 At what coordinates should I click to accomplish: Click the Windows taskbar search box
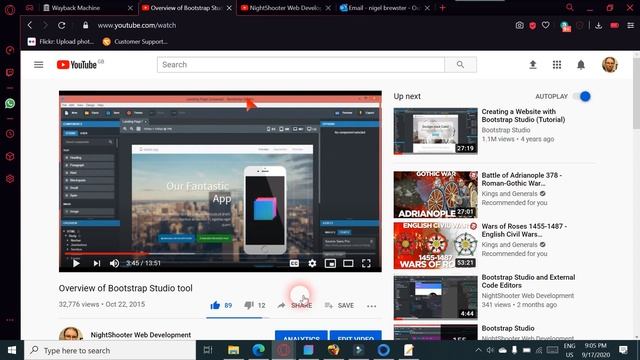tap(110, 350)
